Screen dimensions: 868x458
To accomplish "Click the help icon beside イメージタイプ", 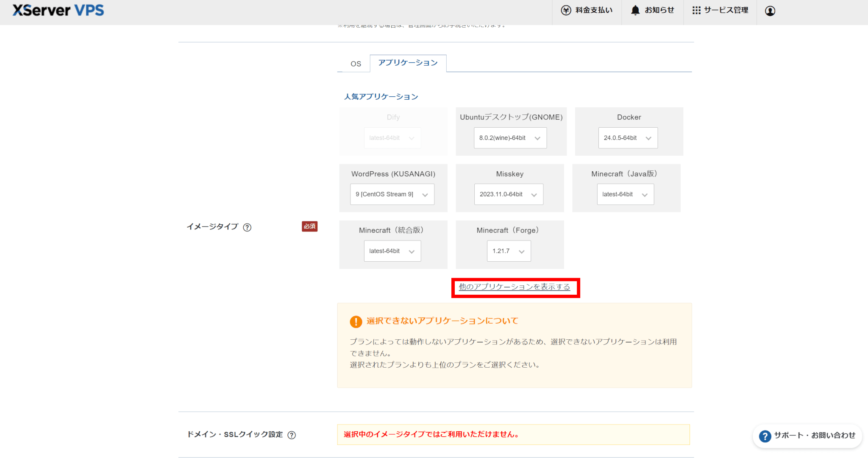I will [x=247, y=227].
